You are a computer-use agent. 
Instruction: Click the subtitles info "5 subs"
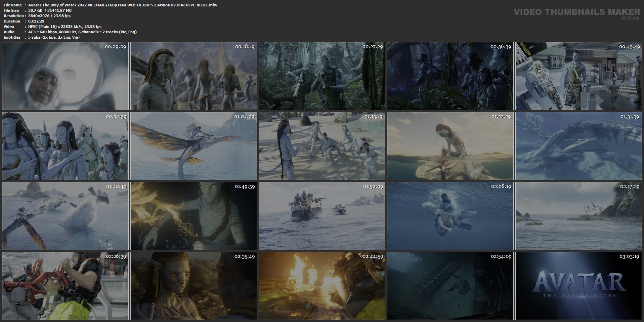pos(54,37)
